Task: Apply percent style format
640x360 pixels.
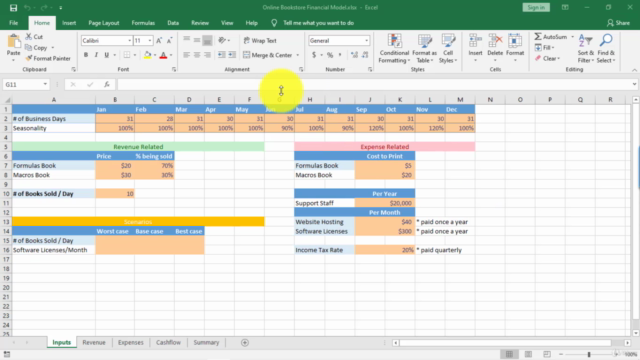Action: (x=330, y=55)
